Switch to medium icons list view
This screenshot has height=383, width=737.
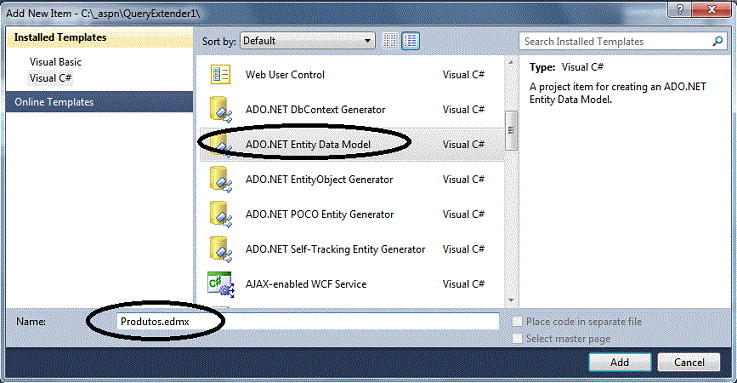(x=410, y=41)
